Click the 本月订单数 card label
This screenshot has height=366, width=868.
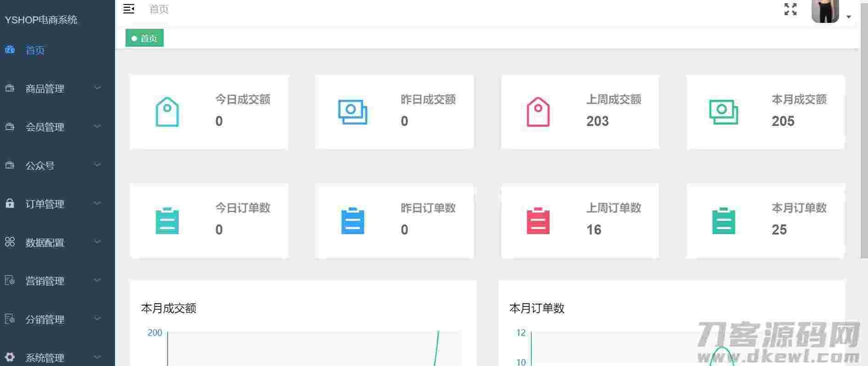[x=799, y=208]
